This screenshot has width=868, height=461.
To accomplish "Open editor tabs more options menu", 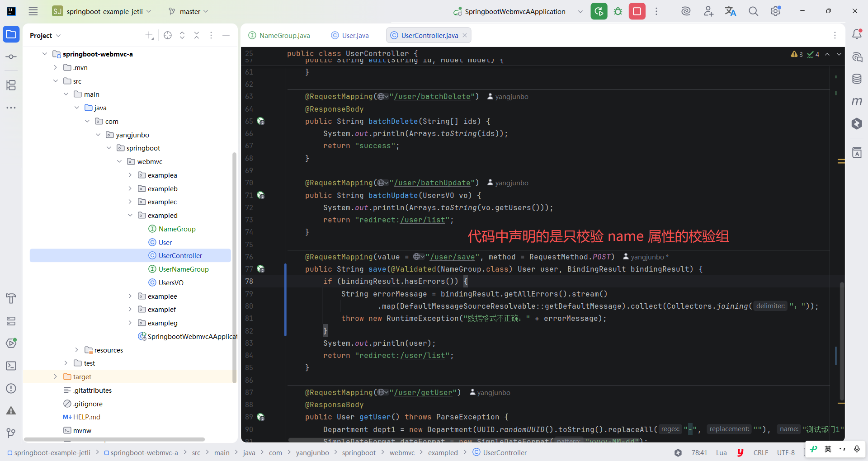I will coord(835,35).
